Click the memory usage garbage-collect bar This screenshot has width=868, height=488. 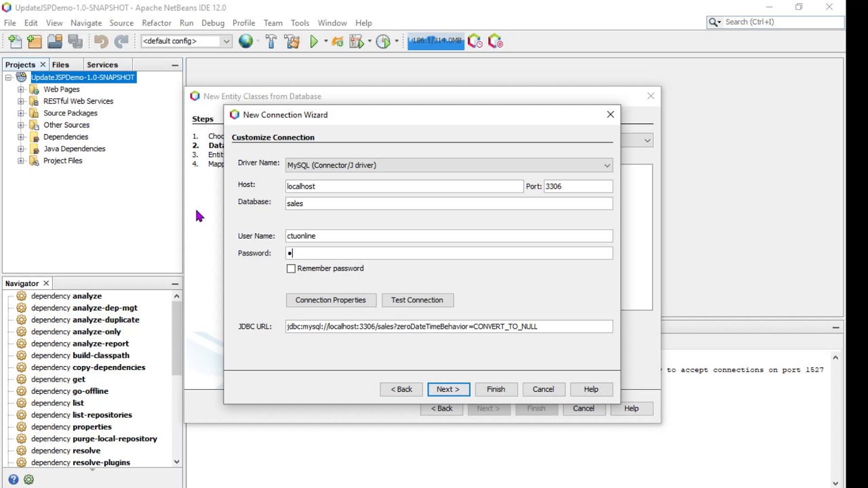click(x=435, y=41)
